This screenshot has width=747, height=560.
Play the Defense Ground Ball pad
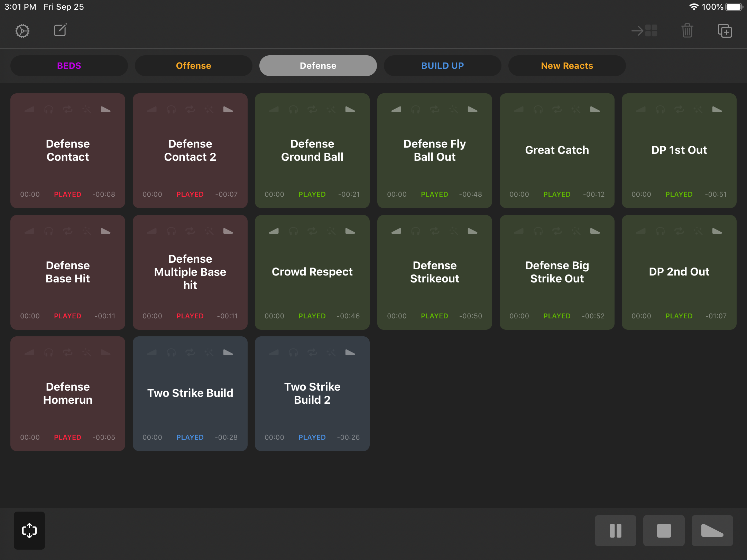[x=312, y=150]
